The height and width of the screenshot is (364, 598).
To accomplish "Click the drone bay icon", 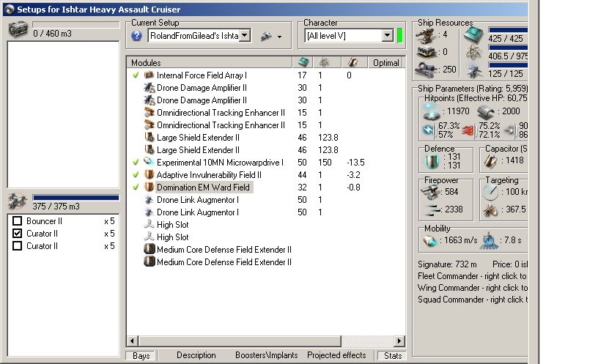I will (18, 201).
